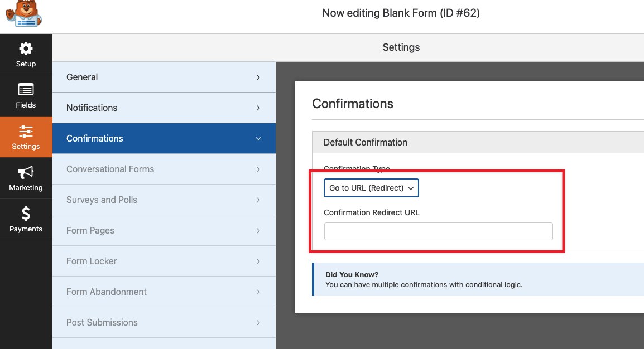Open the Confirmation Type dropdown

pyautogui.click(x=371, y=188)
